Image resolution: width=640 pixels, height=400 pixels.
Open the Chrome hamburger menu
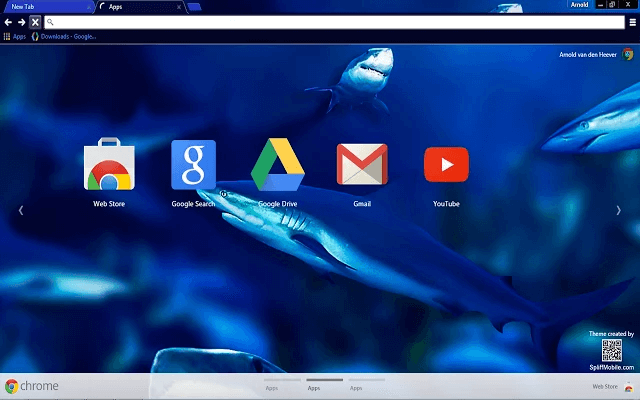coord(630,21)
